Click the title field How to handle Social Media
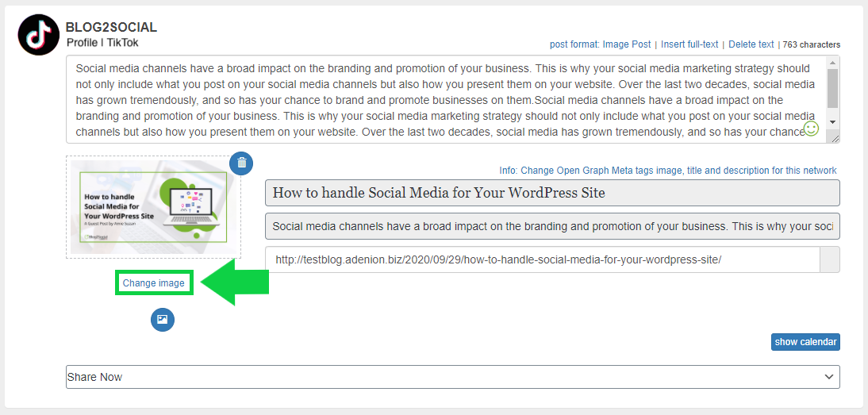The width and height of the screenshot is (868, 415). click(x=552, y=193)
